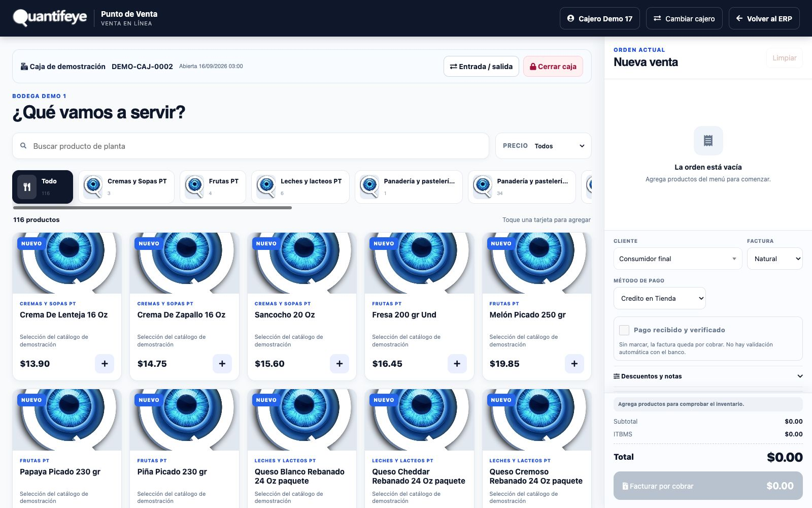Click the transfer arrows icon in Entrada / salida
The width and height of the screenshot is (812, 508).
tap(454, 67)
